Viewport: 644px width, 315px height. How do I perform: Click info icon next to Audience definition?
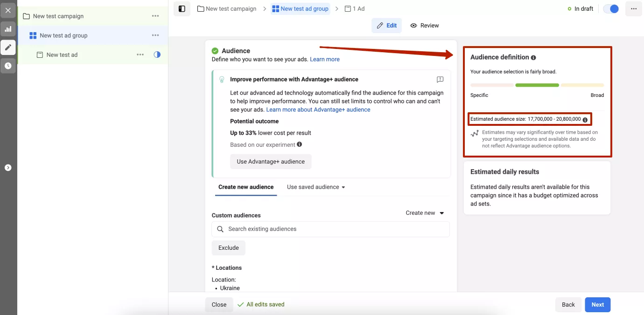(x=533, y=58)
